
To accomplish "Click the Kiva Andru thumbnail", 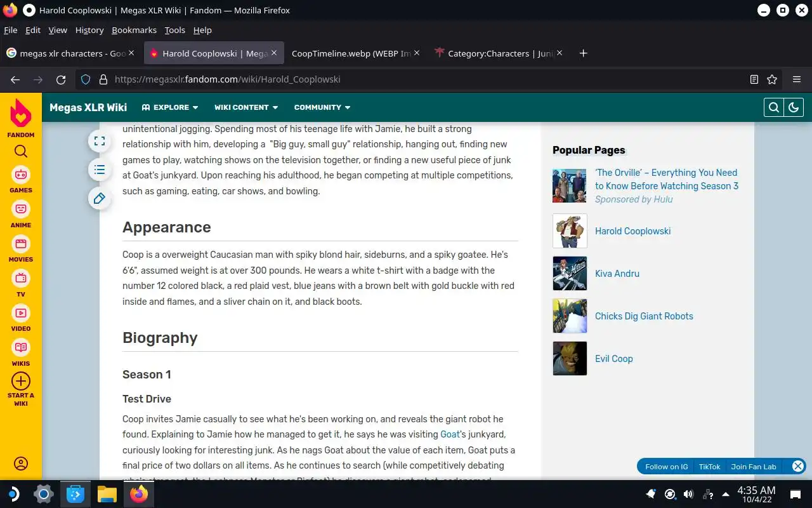I will point(570,273).
